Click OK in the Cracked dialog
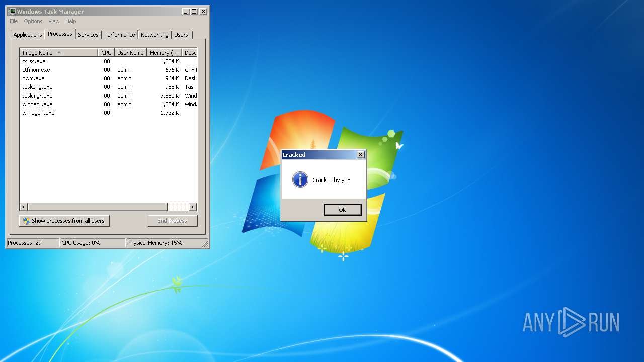644x362 pixels. pyautogui.click(x=342, y=210)
